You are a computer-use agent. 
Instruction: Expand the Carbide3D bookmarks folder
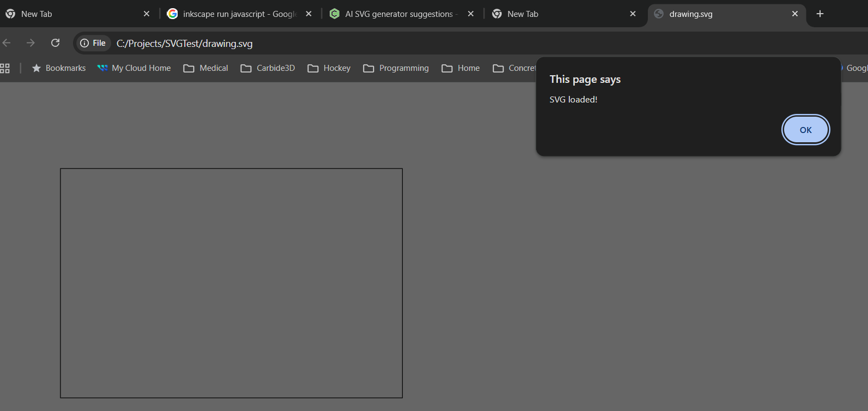(268, 68)
